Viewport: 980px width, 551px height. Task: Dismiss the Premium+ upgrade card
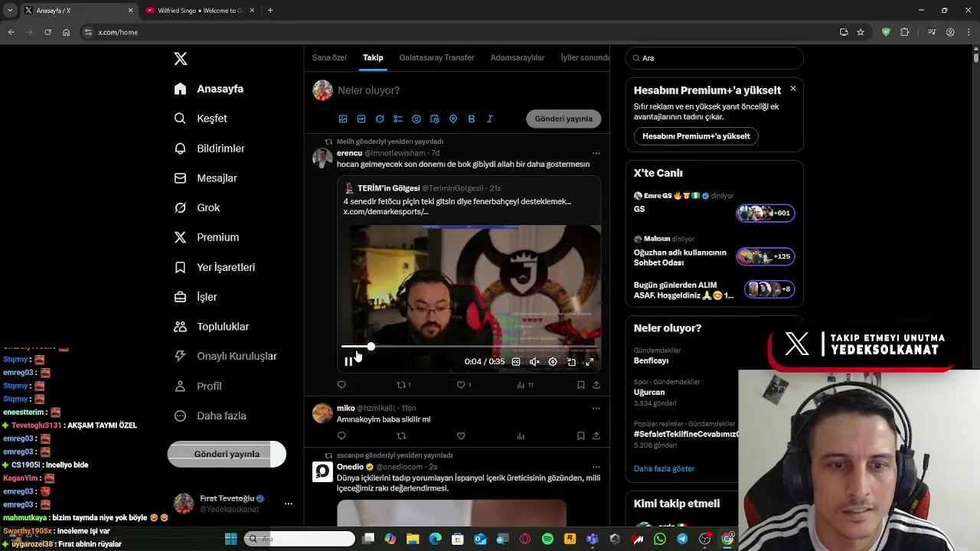(793, 89)
